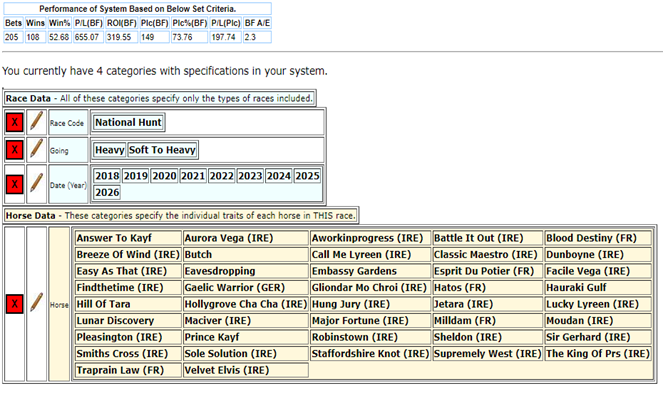Click horse Hauraki Gulf
Image resolution: width=663 pixels, height=398 pixels.
pos(598,288)
